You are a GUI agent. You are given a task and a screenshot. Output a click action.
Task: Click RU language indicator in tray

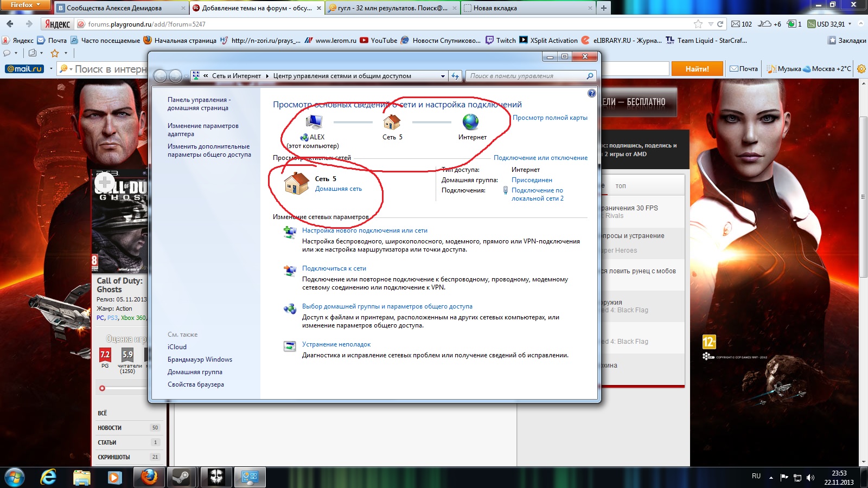pyautogui.click(x=756, y=476)
